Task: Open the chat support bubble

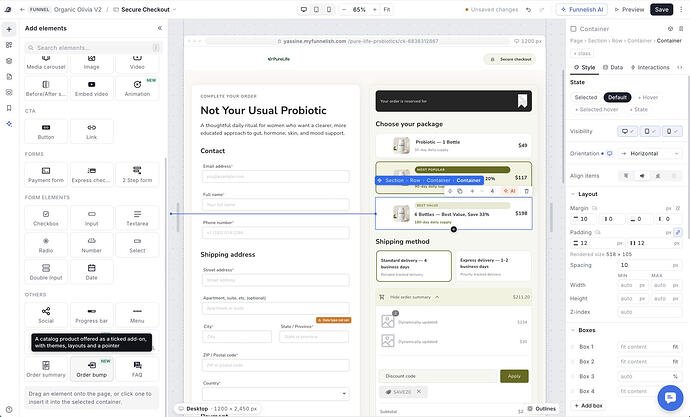Action: click(670, 398)
